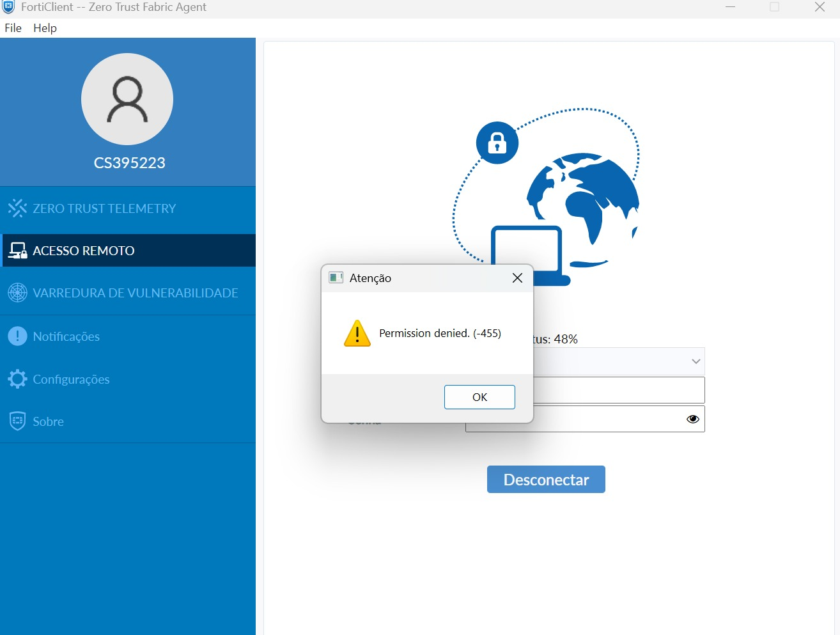Viewport: 840px width, 635px height.
Task: Close the Atenção dialog with X
Action: pyautogui.click(x=517, y=278)
